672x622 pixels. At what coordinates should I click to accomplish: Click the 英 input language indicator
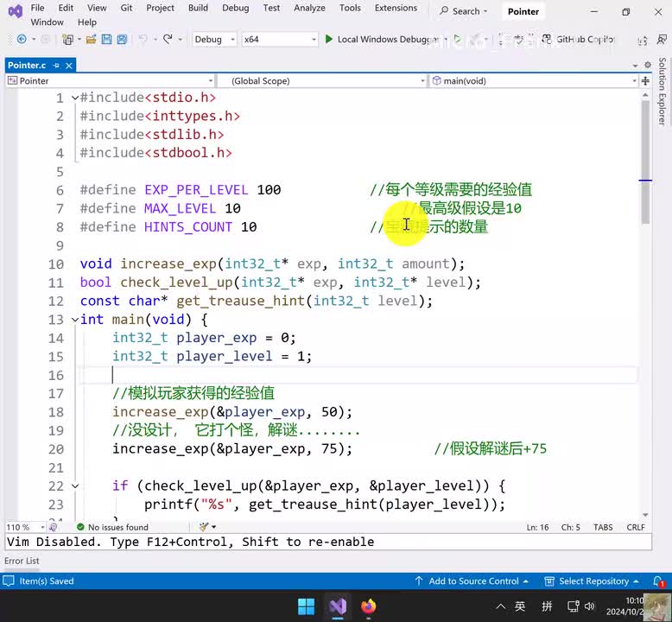point(520,606)
